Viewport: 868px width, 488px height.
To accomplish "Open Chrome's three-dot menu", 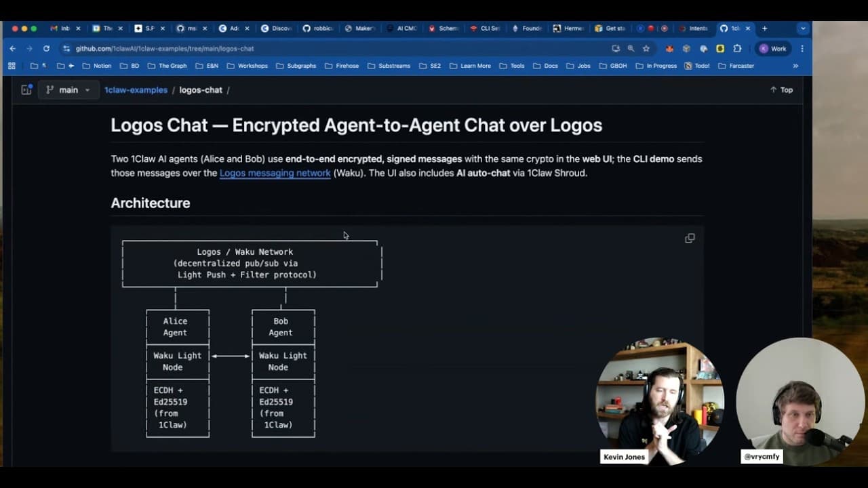I will point(802,49).
